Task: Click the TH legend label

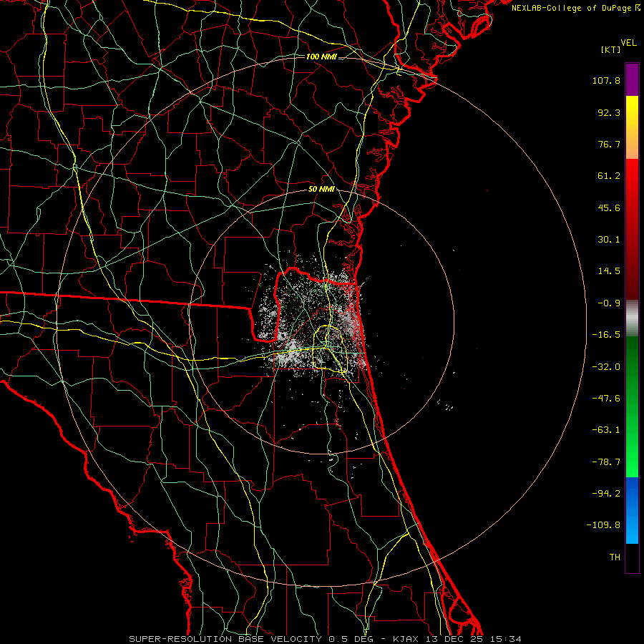Action: (x=615, y=557)
